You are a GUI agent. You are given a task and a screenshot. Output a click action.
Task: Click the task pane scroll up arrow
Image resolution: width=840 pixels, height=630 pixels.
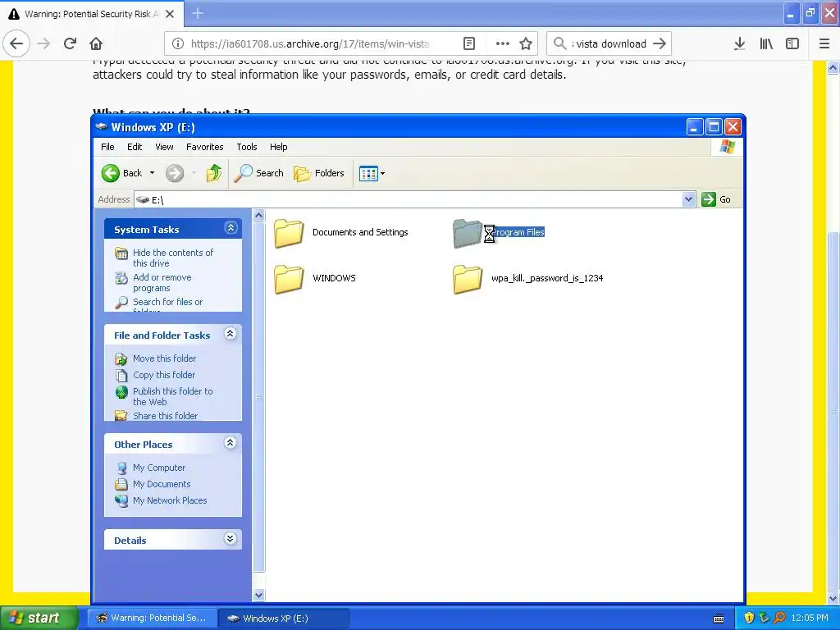click(x=258, y=216)
